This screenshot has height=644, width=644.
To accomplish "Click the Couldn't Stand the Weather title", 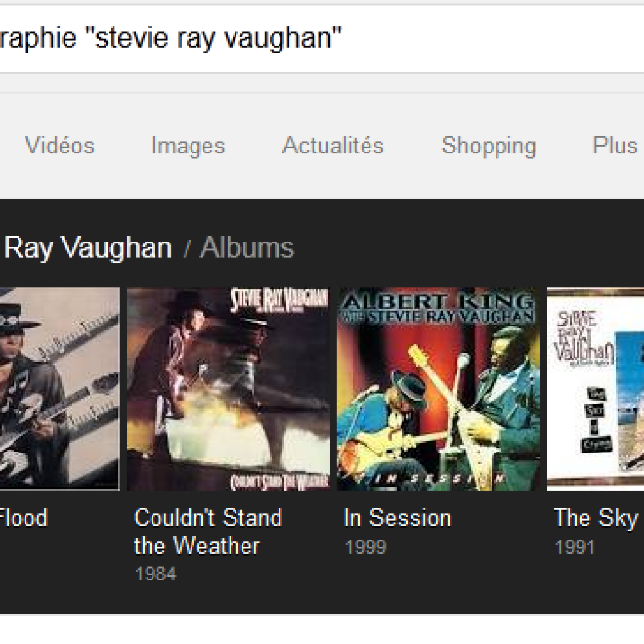I will click(x=208, y=531).
